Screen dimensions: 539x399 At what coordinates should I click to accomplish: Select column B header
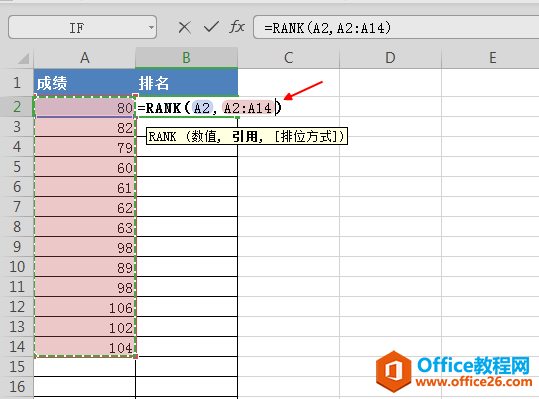click(x=186, y=58)
